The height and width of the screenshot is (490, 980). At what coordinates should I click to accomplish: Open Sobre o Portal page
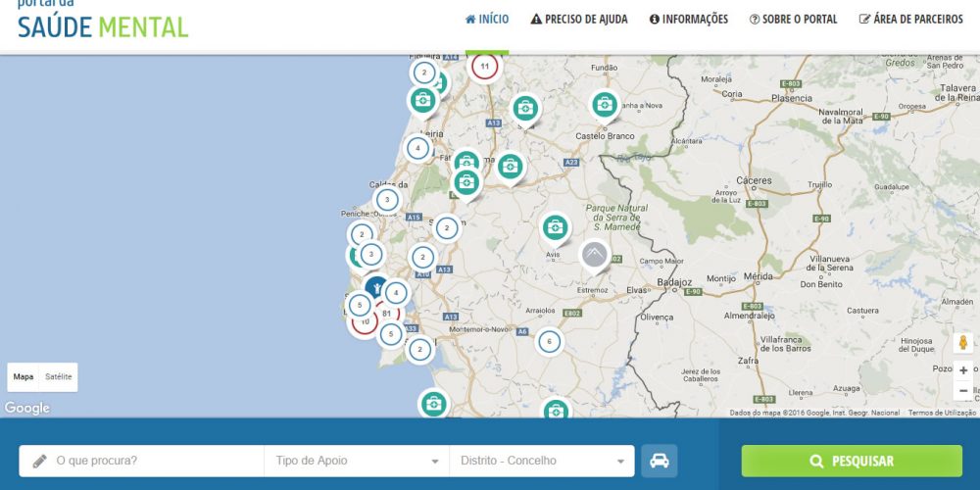pos(793,20)
